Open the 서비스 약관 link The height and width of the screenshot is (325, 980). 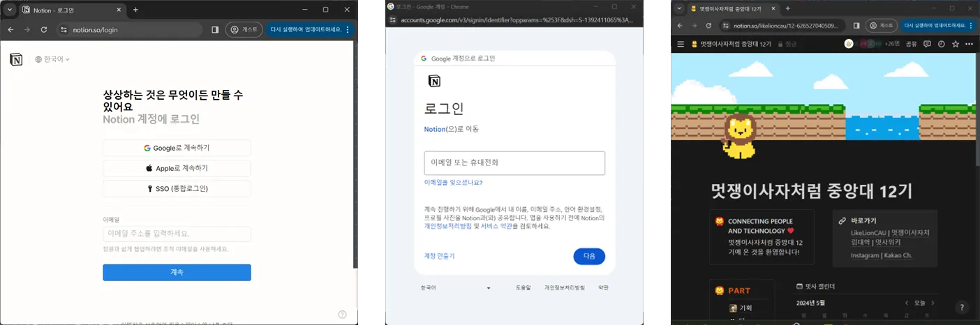tap(498, 226)
